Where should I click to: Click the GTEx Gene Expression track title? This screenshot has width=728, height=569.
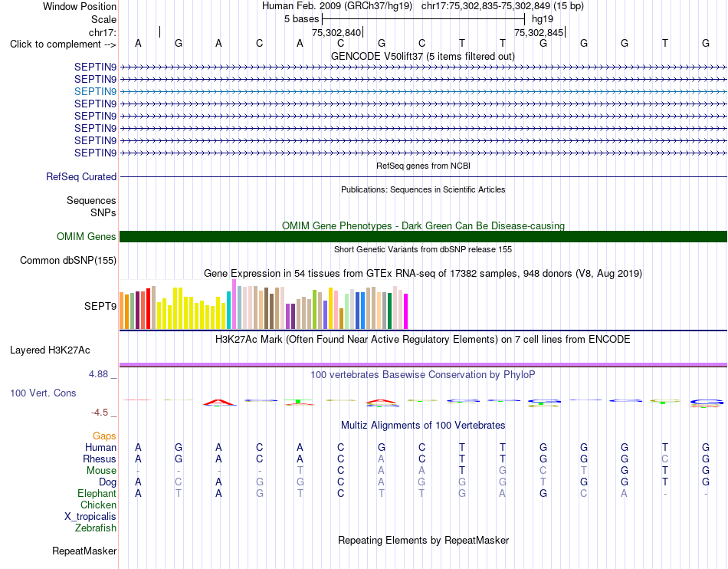[x=423, y=274]
